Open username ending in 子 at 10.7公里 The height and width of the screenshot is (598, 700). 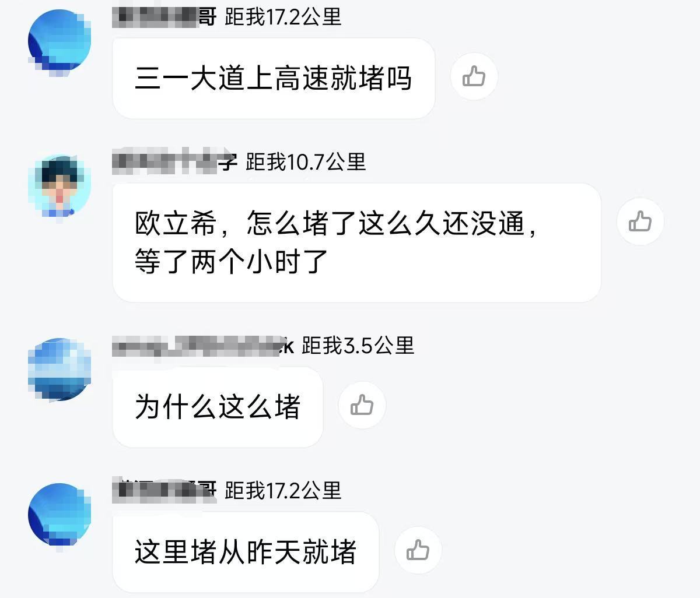tap(175, 161)
